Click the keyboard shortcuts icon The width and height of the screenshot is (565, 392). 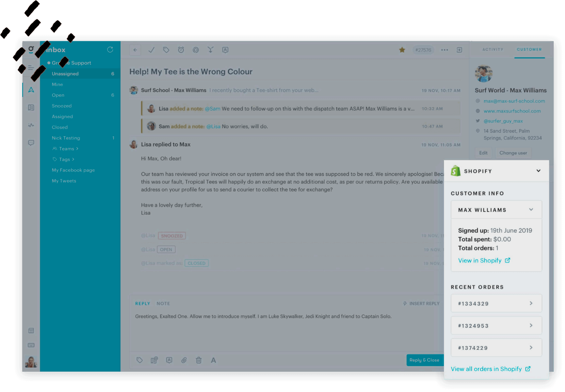pos(31,345)
